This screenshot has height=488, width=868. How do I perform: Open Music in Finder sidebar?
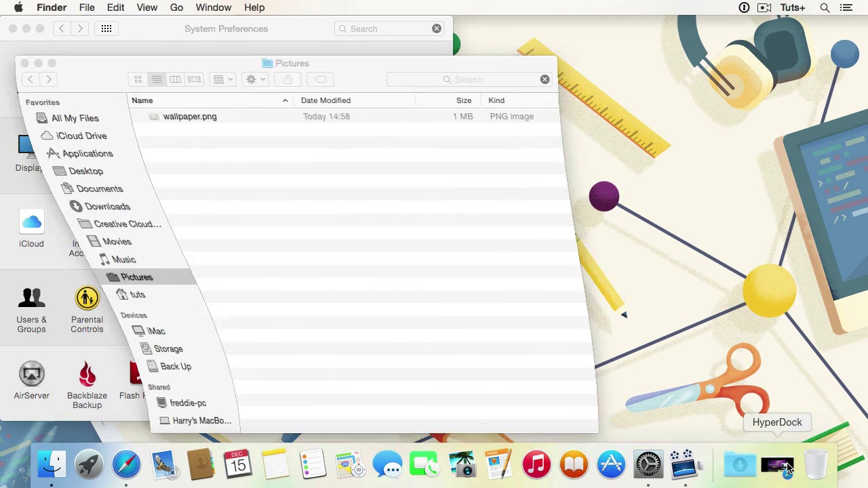[x=117, y=260]
